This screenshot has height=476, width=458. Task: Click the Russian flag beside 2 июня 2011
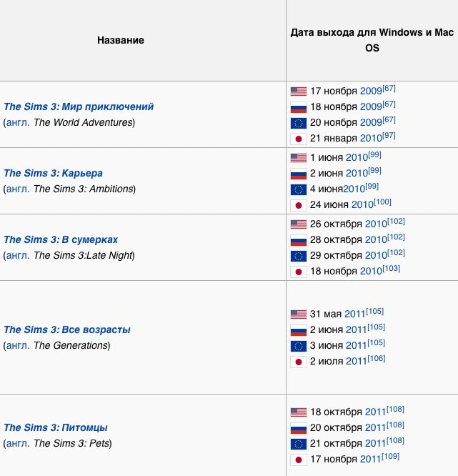(x=299, y=331)
